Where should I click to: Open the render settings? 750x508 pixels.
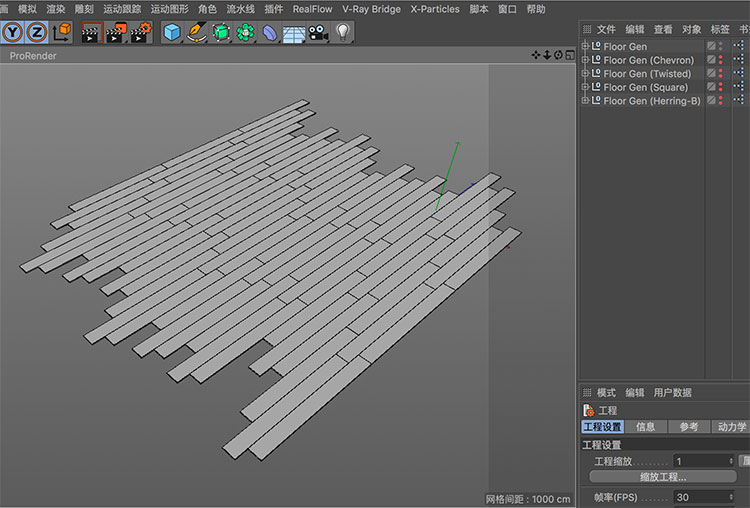pyautogui.click(x=141, y=33)
